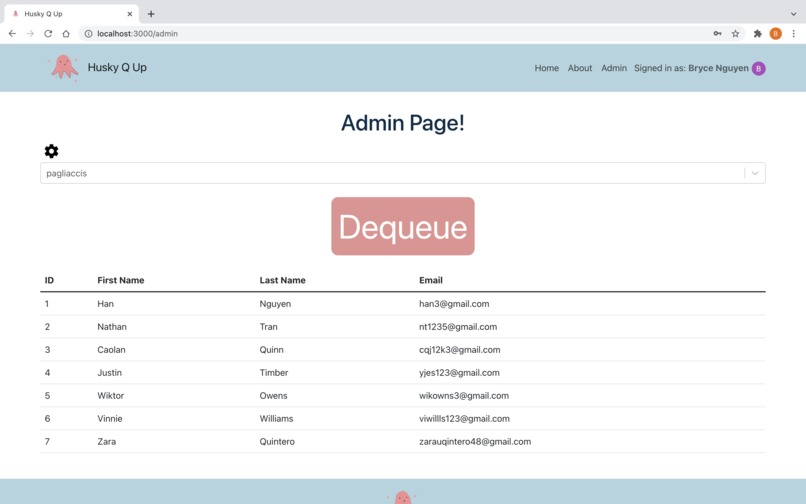The height and width of the screenshot is (504, 806).
Task: Click the browser forward arrow
Action: click(30, 33)
